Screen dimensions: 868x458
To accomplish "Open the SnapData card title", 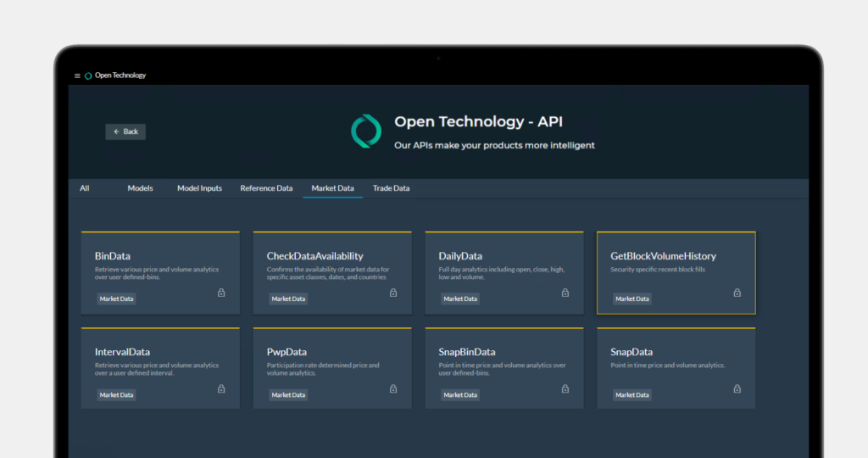I will pos(632,352).
